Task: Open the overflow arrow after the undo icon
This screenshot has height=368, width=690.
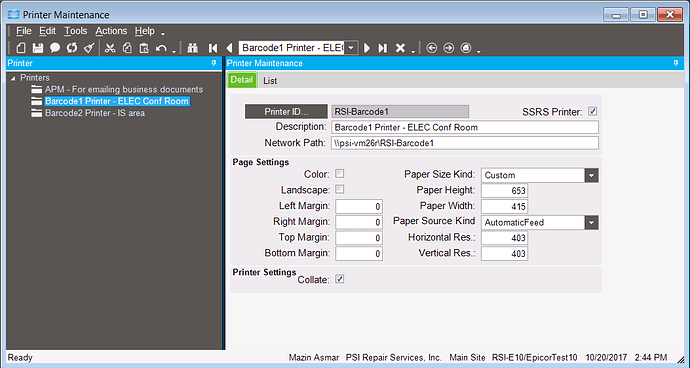Action: click(174, 51)
